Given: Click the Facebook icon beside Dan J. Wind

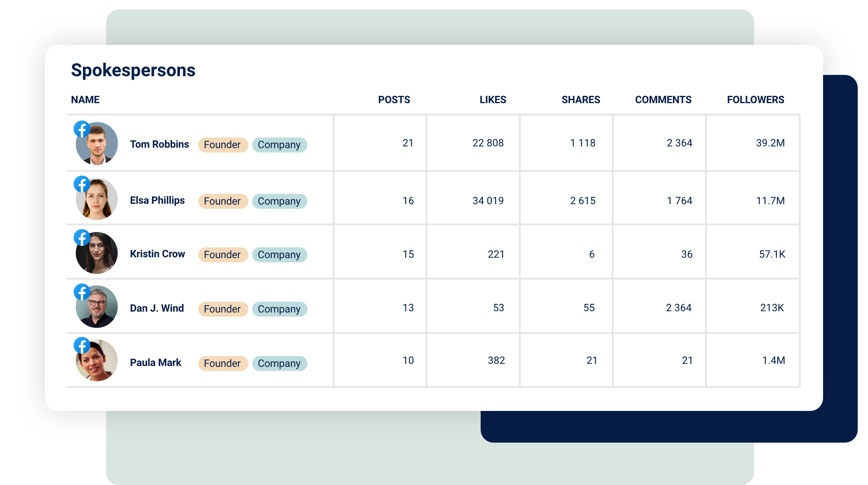Looking at the screenshot, I should tap(82, 292).
